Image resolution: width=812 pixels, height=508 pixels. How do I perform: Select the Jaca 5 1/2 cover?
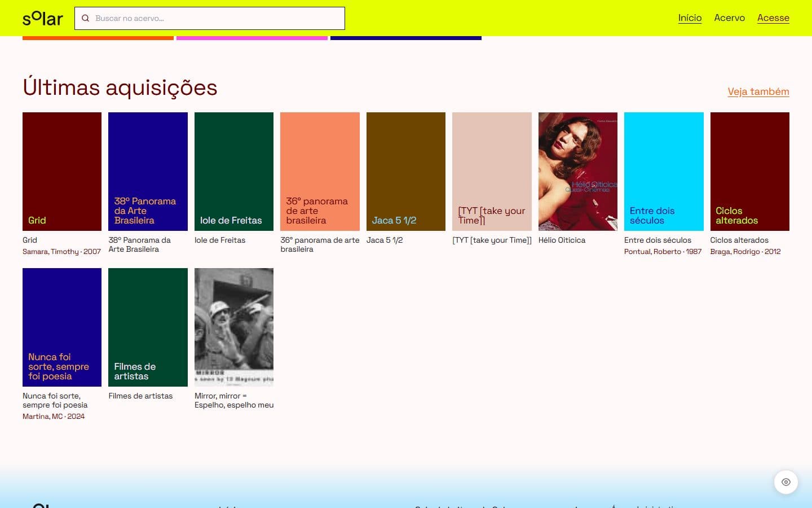tap(406, 172)
